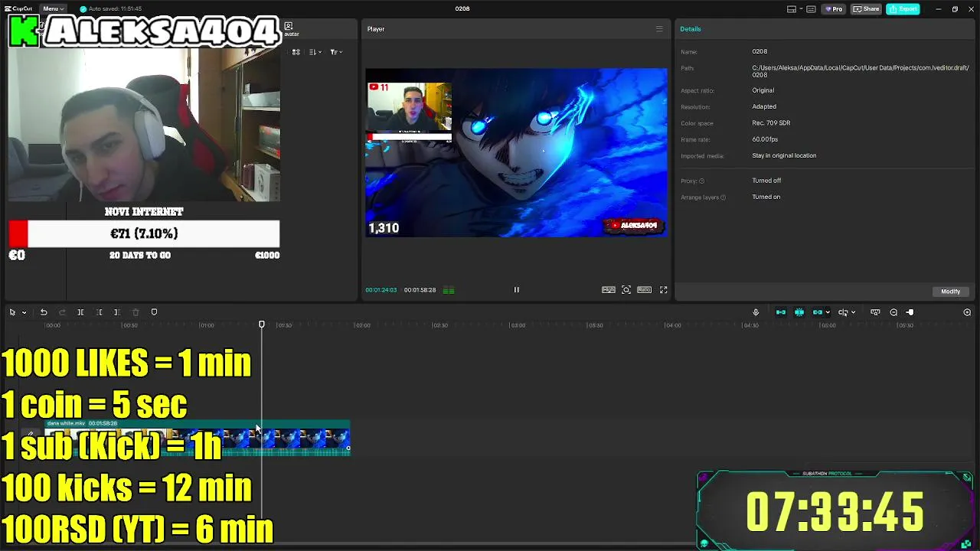This screenshot has height=551, width=980.
Task: Click the preview axis cursor icon
Action: click(842, 312)
